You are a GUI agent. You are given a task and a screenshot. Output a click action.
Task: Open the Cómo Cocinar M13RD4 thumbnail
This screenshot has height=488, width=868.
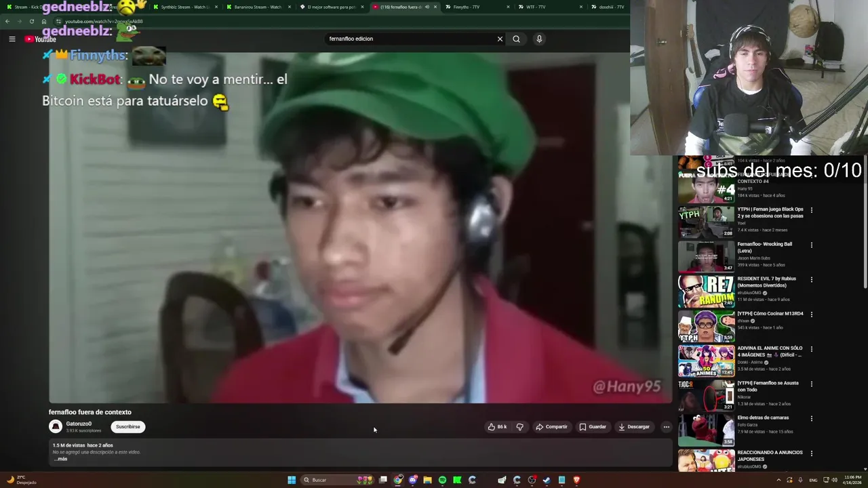pos(706,326)
